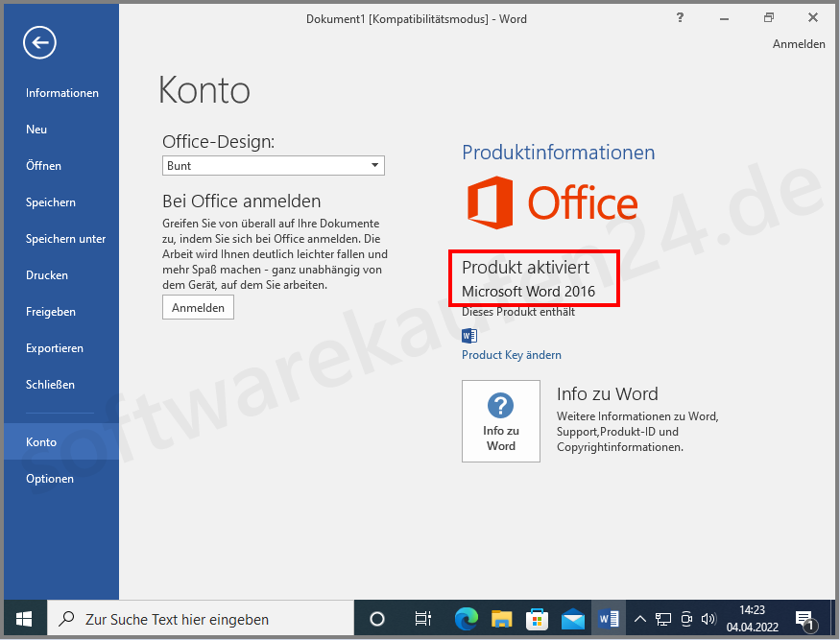Image resolution: width=840 pixels, height=640 pixels.
Task: Open the Office-Design dropdown showing Bunt
Action: click(x=274, y=165)
